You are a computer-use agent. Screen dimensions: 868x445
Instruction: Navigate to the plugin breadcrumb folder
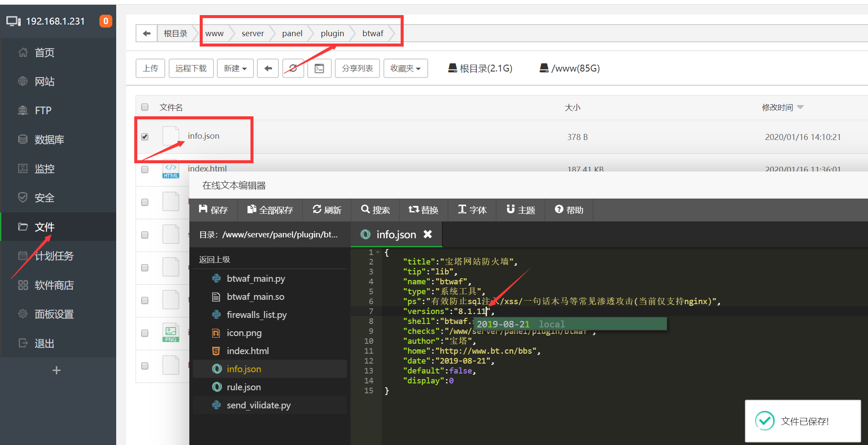(332, 34)
